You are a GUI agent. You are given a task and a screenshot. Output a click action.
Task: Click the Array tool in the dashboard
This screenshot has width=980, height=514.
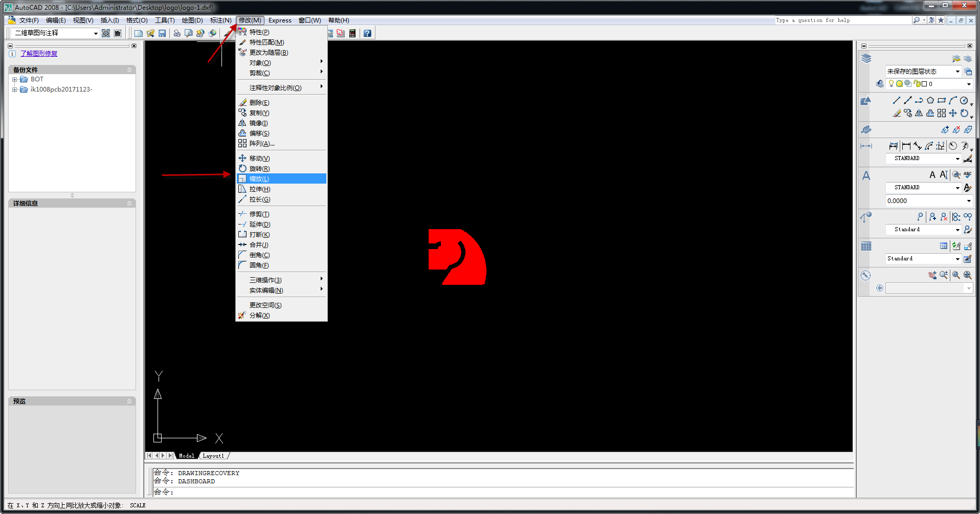(942, 113)
